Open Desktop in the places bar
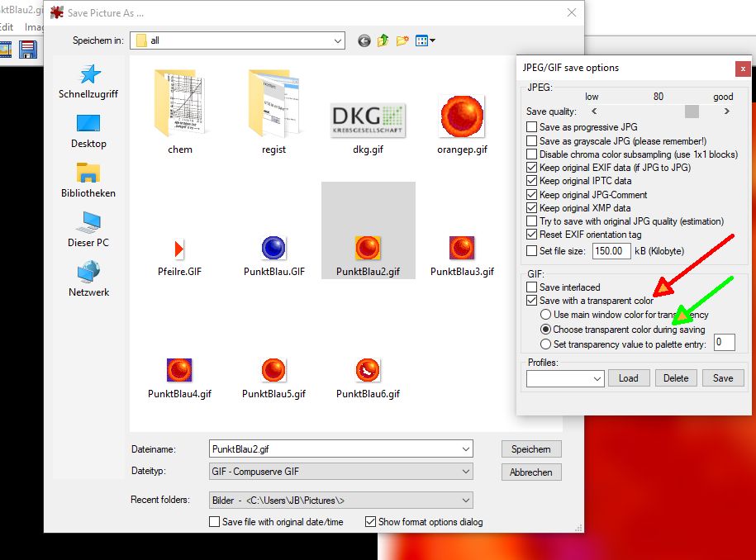 point(88,131)
